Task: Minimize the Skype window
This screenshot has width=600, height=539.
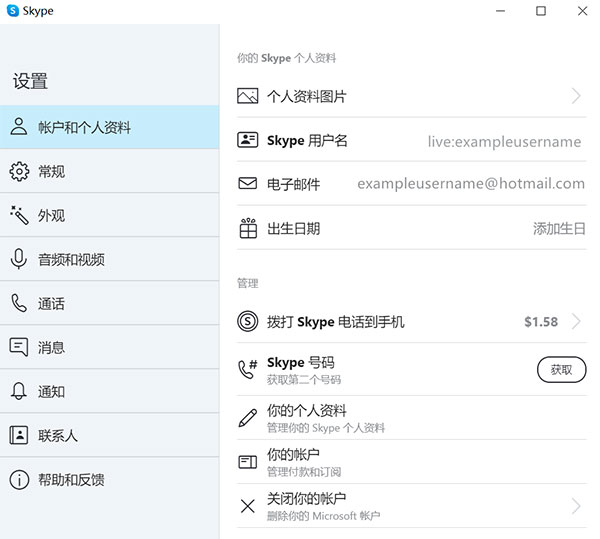Action: [x=501, y=11]
